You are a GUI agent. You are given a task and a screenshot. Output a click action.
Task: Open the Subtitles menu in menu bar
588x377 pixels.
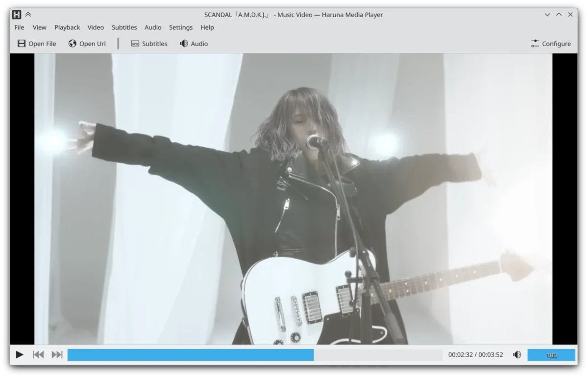pyautogui.click(x=124, y=27)
